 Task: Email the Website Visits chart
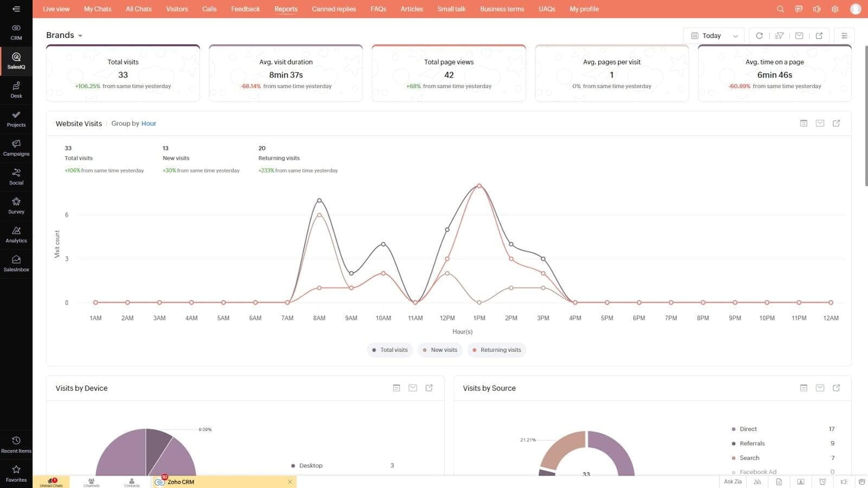(820, 124)
